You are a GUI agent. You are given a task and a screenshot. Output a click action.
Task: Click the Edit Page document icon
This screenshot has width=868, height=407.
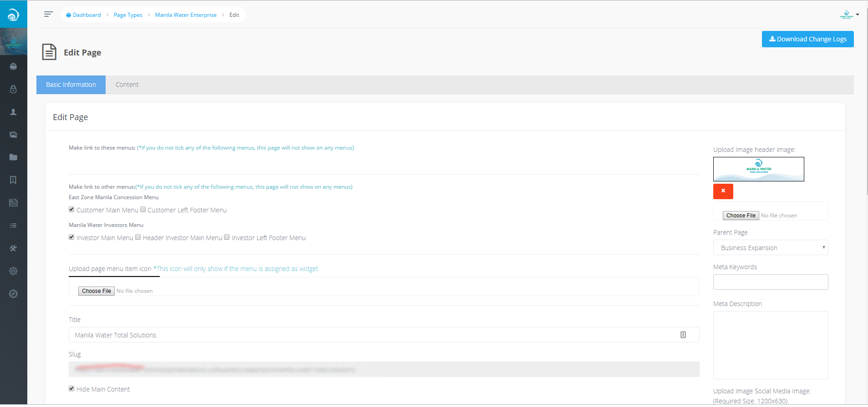(49, 52)
